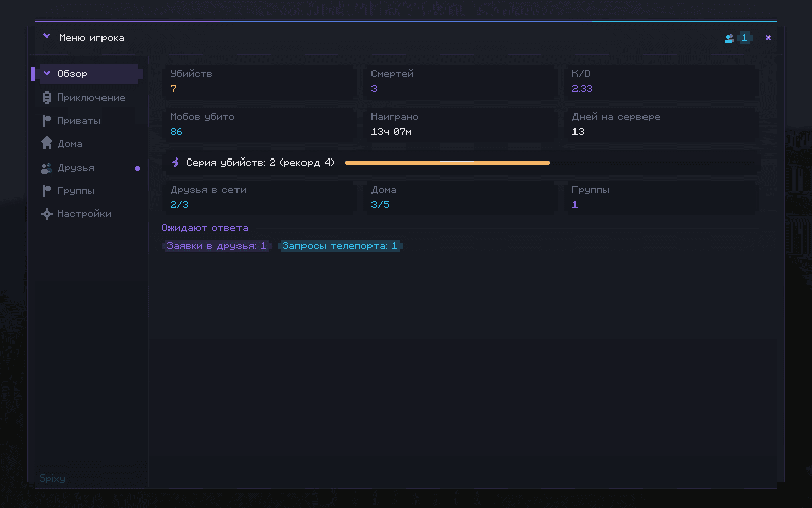Switch to the Группы tab label
This screenshot has width=812, height=508.
point(76,190)
